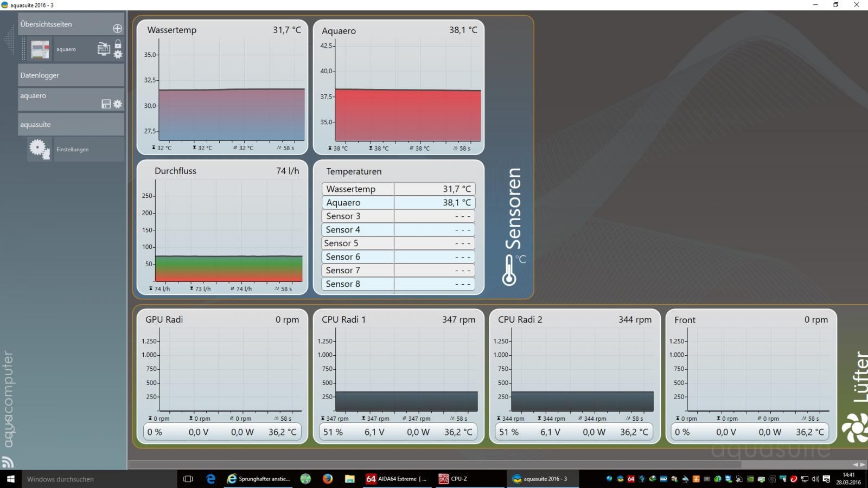Viewport: 868px width, 488px height.
Task: Click the 74 l/h Durchfluss value
Action: click(x=288, y=171)
